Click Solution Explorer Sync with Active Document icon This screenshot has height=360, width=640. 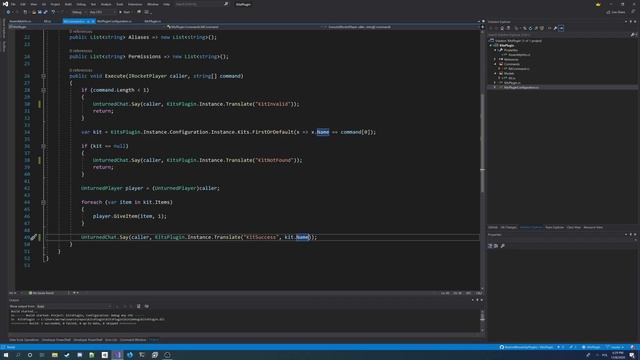pos(525,28)
